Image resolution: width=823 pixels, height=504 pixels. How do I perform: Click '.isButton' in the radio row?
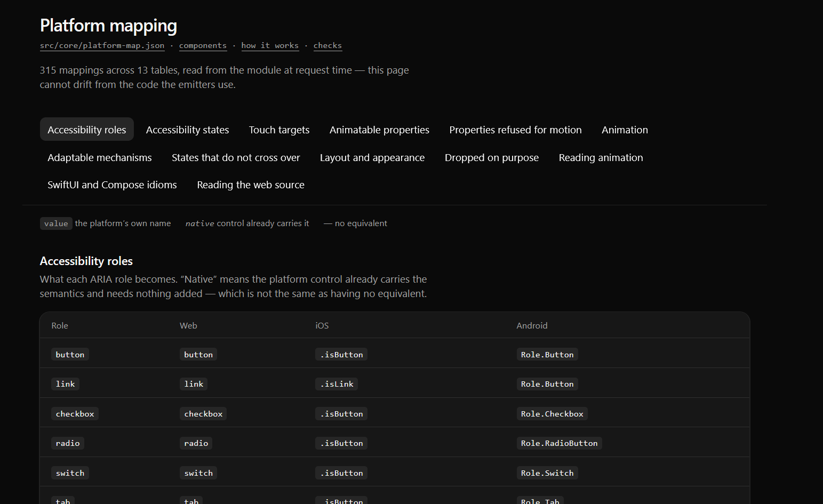click(x=341, y=443)
